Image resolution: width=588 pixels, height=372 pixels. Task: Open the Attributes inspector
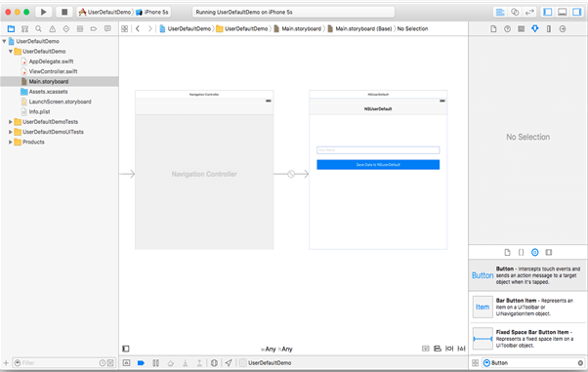point(535,29)
